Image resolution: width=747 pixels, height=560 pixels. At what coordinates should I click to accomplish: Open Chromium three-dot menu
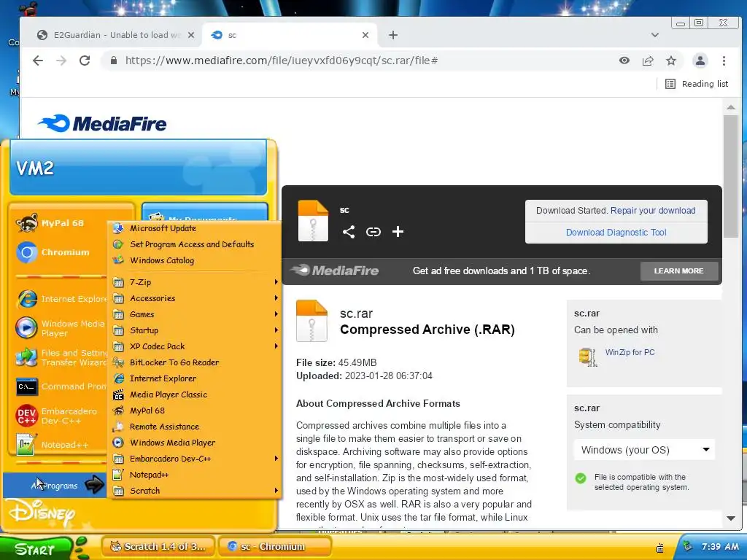724,61
